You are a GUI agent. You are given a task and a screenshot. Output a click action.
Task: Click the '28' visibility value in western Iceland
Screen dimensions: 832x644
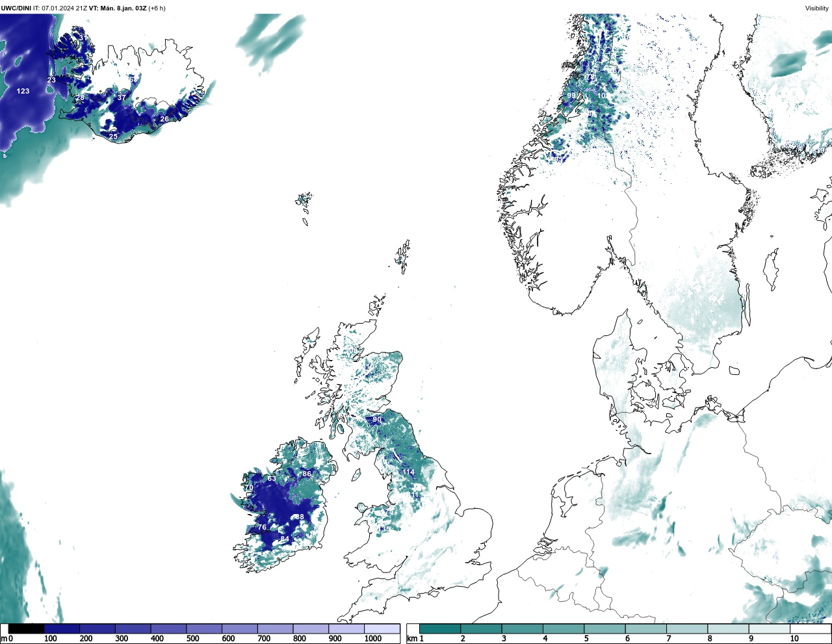[x=80, y=97]
